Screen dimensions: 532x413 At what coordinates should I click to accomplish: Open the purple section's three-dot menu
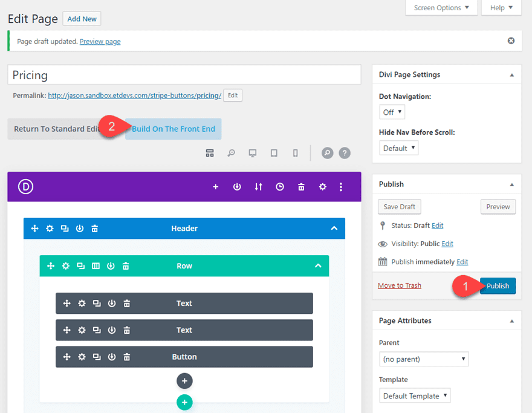click(341, 187)
